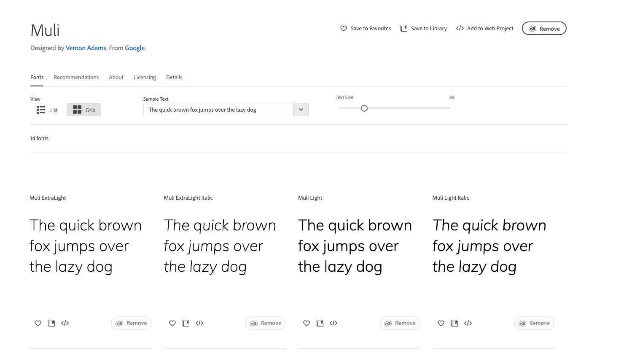Open the Recommendations tab
The width and height of the screenshot is (640, 364).
pyautogui.click(x=76, y=77)
